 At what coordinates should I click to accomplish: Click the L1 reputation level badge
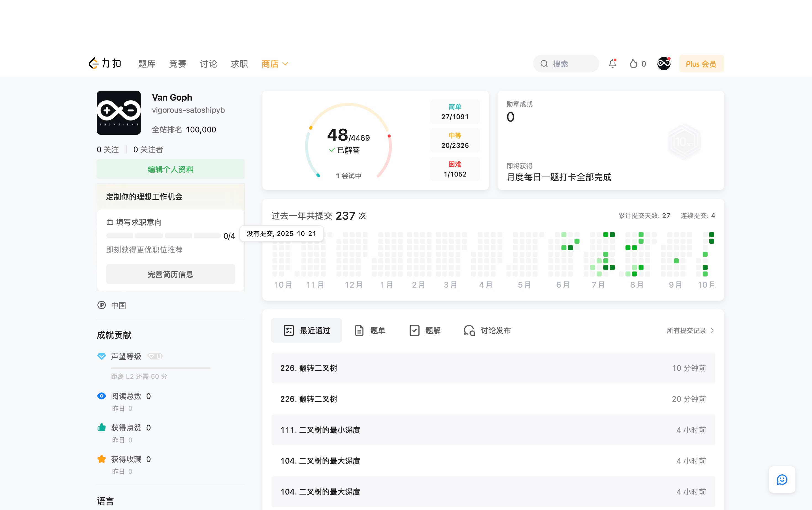tap(155, 356)
